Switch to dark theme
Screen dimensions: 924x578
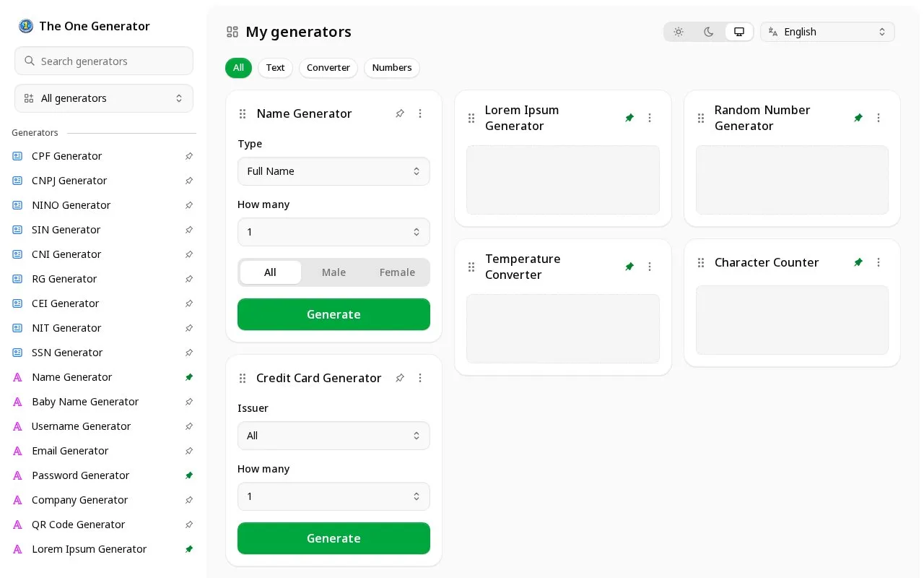[x=709, y=32]
